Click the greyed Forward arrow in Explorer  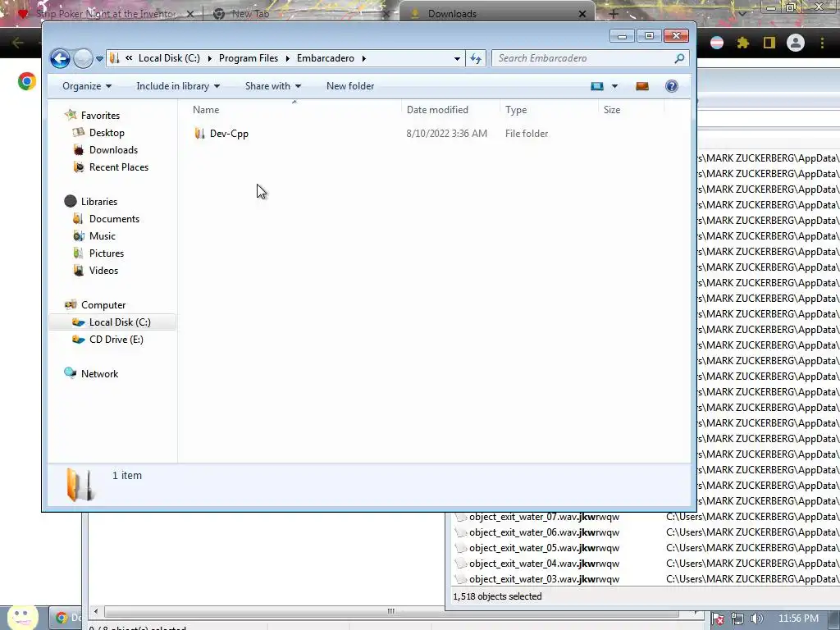83,58
